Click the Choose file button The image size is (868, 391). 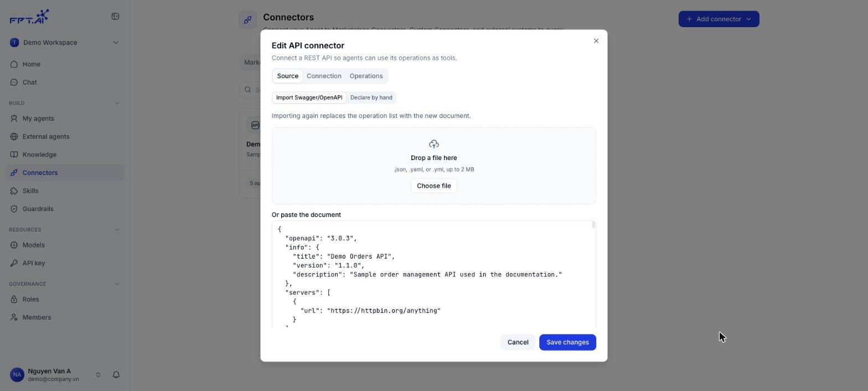click(x=434, y=186)
